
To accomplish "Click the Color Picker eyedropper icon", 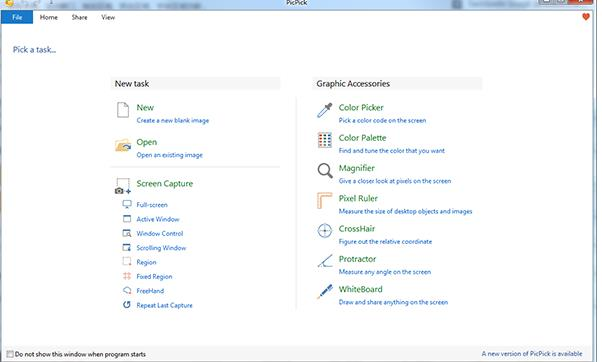I will click(x=324, y=110).
